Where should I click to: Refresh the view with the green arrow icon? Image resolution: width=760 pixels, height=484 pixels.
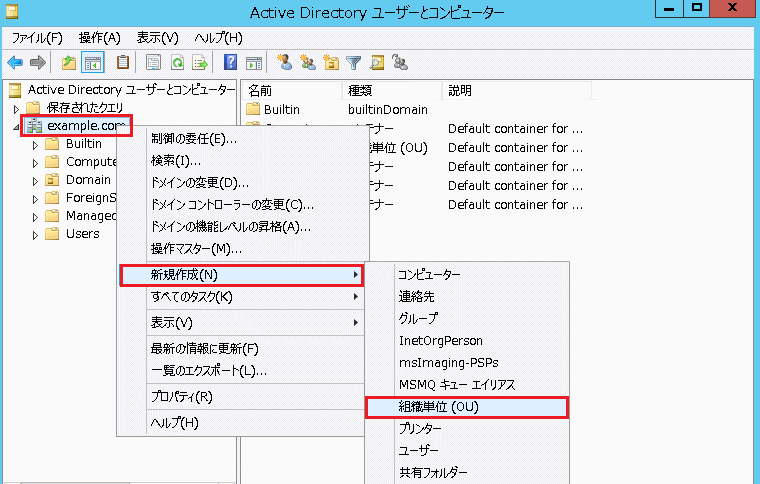pyautogui.click(x=177, y=62)
